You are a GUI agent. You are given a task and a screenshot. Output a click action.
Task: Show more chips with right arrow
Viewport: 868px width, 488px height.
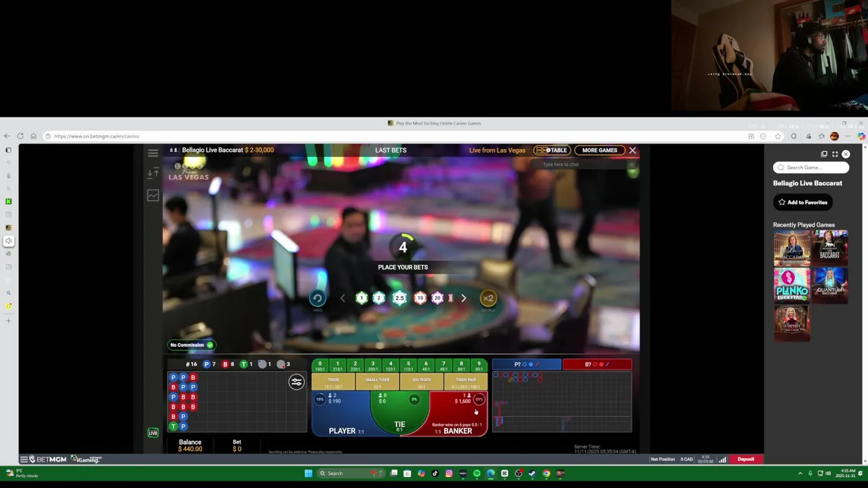(463, 298)
